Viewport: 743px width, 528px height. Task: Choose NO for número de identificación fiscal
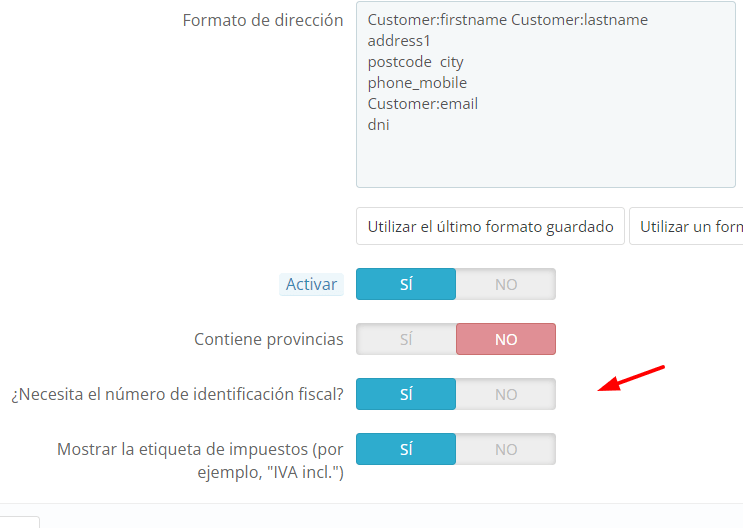[x=506, y=394]
